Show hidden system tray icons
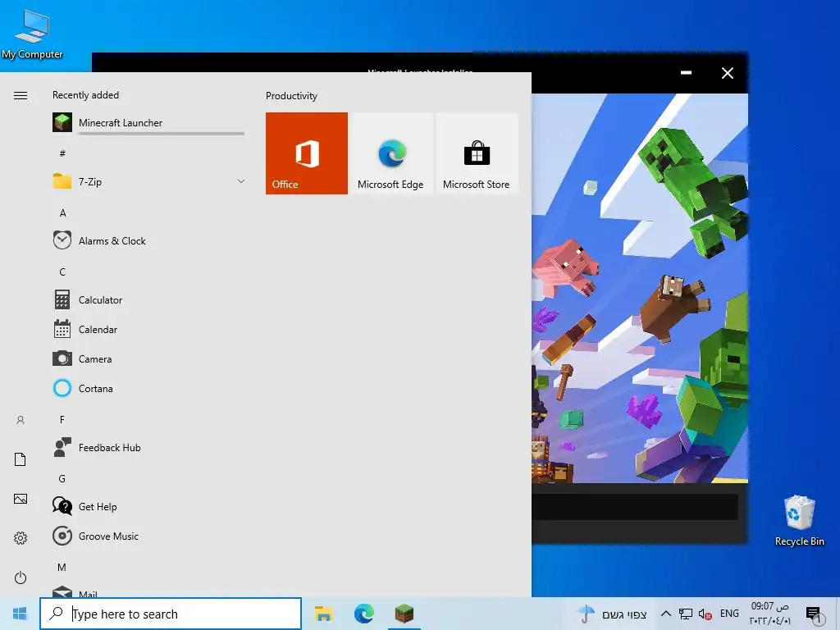 [x=666, y=614]
